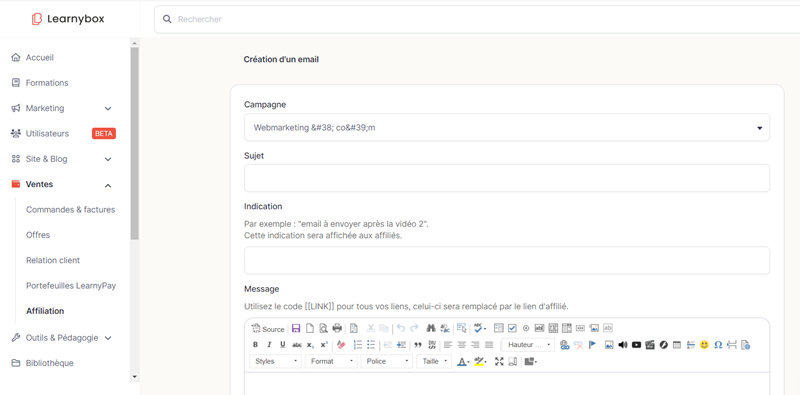Click the smiley emoji icon
Image resolution: width=800 pixels, height=395 pixels.
(x=705, y=345)
